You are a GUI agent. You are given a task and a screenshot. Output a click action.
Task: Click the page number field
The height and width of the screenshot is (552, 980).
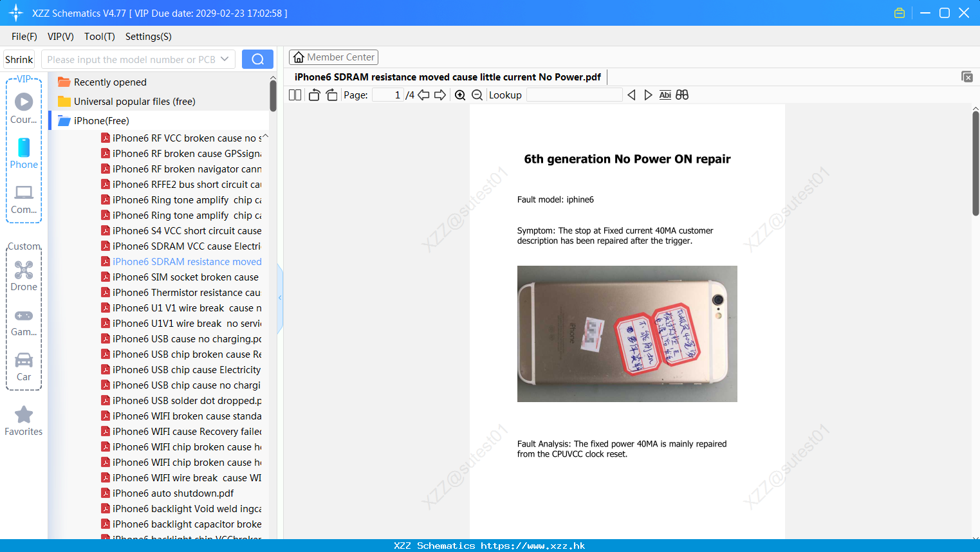[x=387, y=95]
